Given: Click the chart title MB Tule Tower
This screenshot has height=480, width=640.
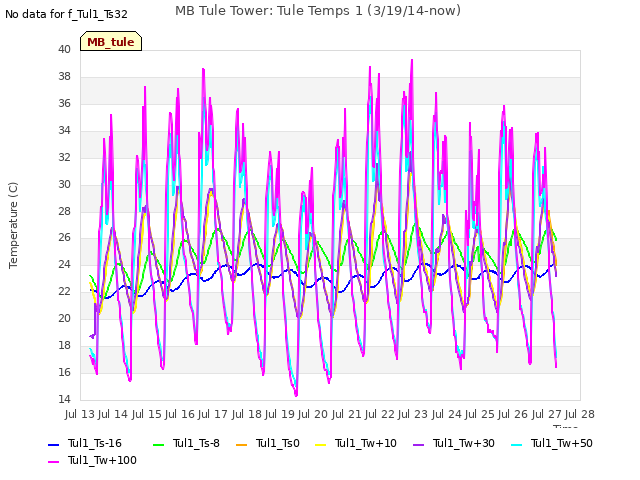Looking at the screenshot, I should (x=318, y=11).
